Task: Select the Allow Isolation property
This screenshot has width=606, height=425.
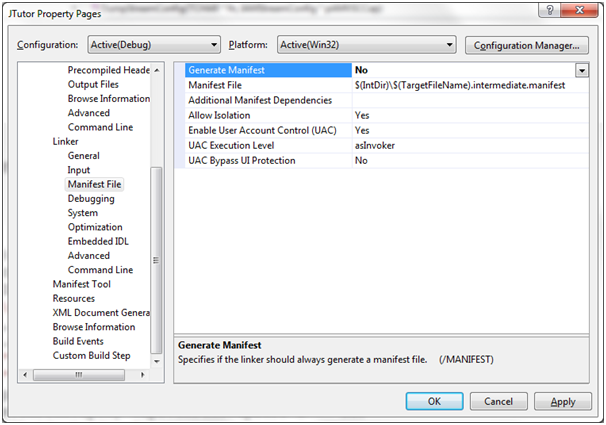Action: (x=219, y=116)
